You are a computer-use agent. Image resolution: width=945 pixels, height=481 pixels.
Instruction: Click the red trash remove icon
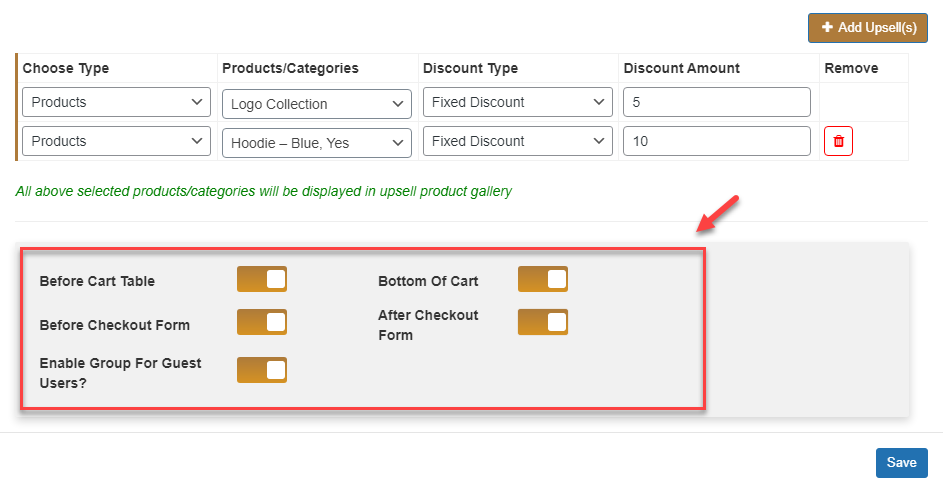coord(838,142)
